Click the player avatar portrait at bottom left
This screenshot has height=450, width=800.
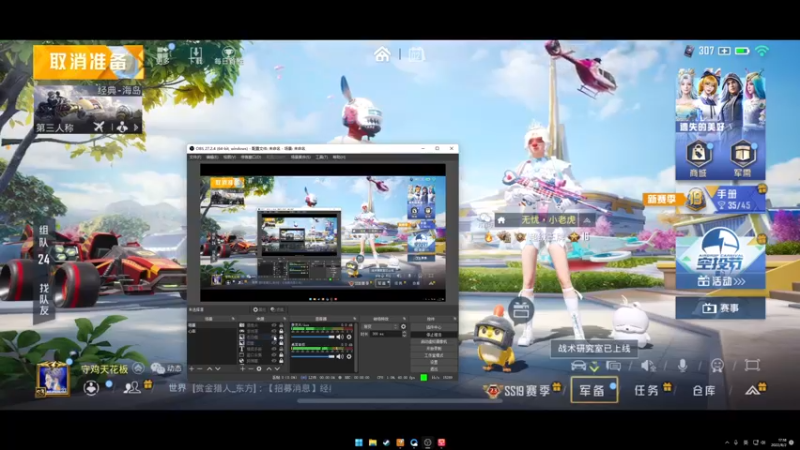tap(53, 379)
